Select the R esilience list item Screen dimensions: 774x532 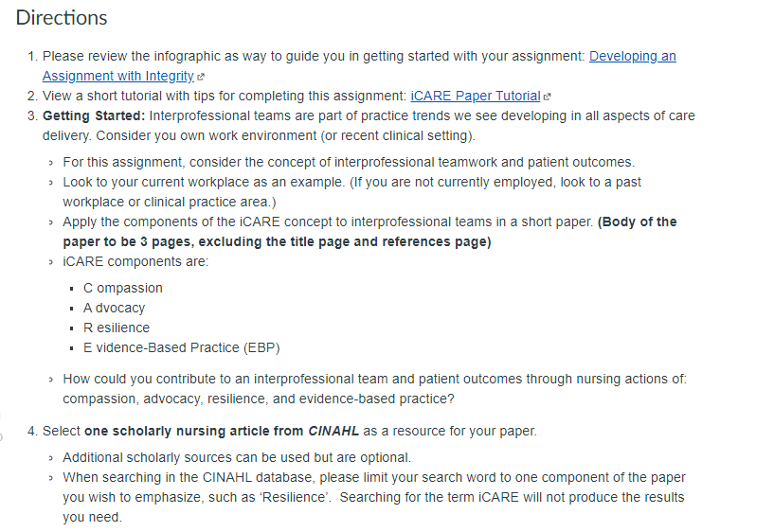click(117, 328)
